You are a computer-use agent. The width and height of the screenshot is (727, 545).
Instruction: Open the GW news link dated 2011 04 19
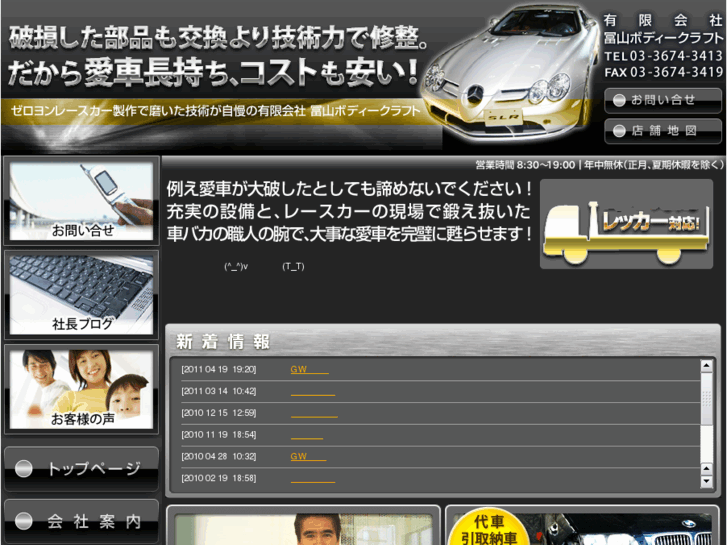click(309, 369)
